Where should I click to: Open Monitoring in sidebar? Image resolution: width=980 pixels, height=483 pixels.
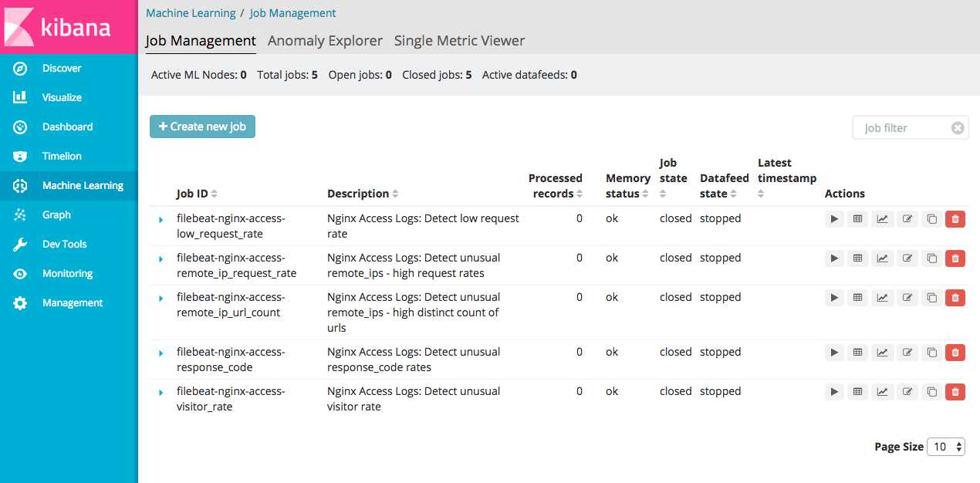pos(69,274)
